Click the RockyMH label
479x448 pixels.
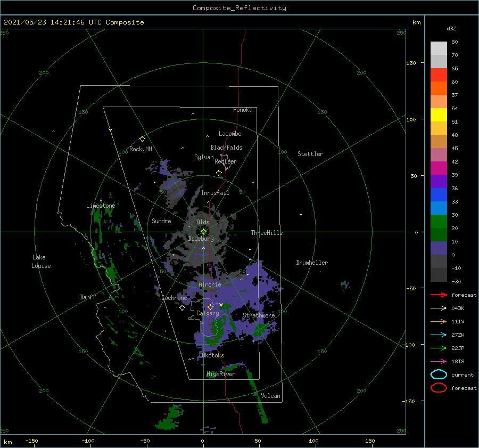click(141, 149)
